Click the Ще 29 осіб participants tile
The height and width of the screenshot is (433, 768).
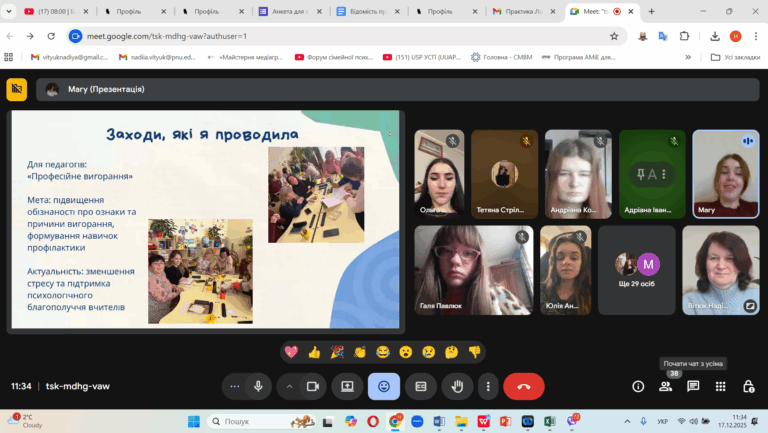[x=637, y=270]
